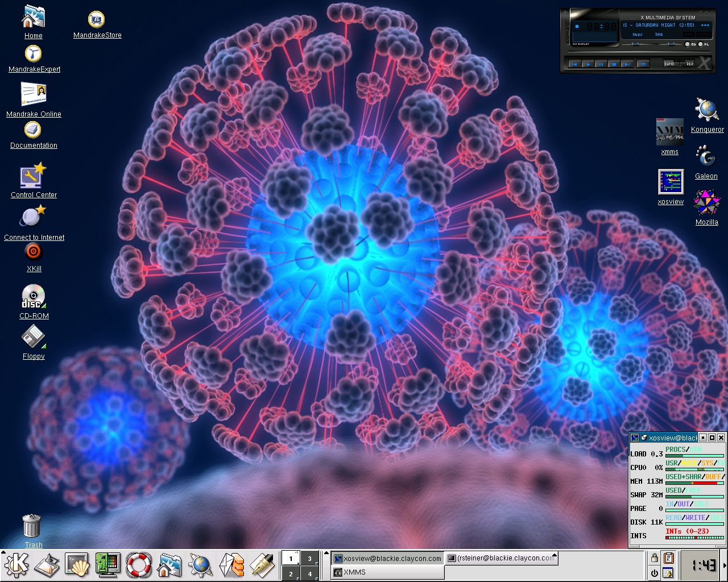Open the Klipper clipboard tray icon
This screenshot has height=582, width=728.
[668, 558]
